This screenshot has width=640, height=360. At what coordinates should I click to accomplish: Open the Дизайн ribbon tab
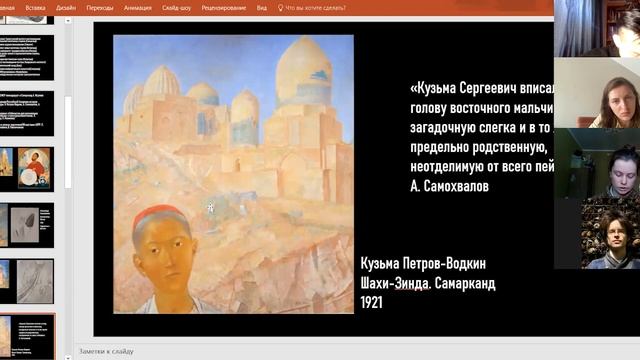click(x=66, y=8)
